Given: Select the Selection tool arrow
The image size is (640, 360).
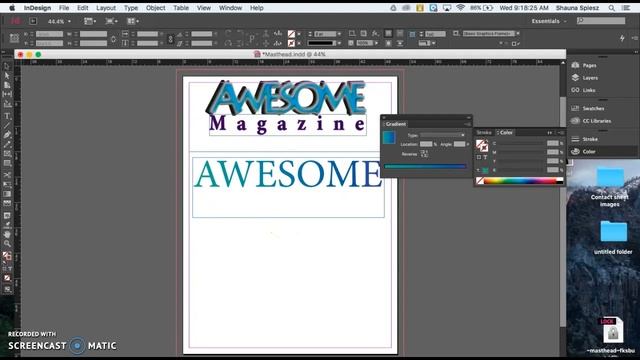Looking at the screenshot, I should pos(7,67).
